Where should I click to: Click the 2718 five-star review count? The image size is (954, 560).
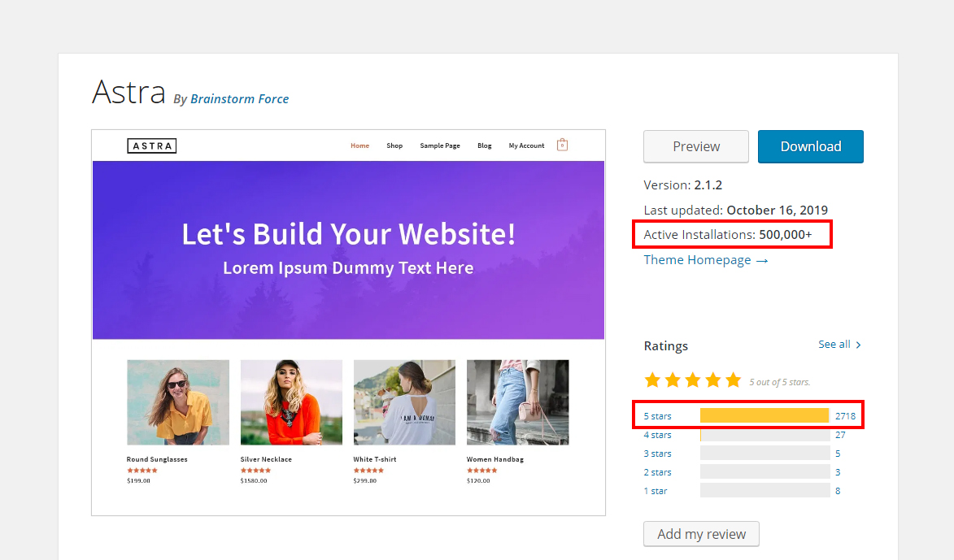pyautogui.click(x=845, y=416)
